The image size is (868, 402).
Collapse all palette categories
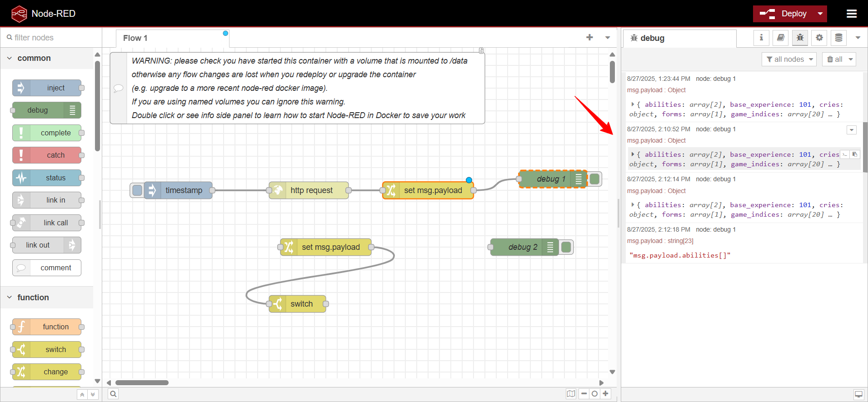tap(82, 394)
